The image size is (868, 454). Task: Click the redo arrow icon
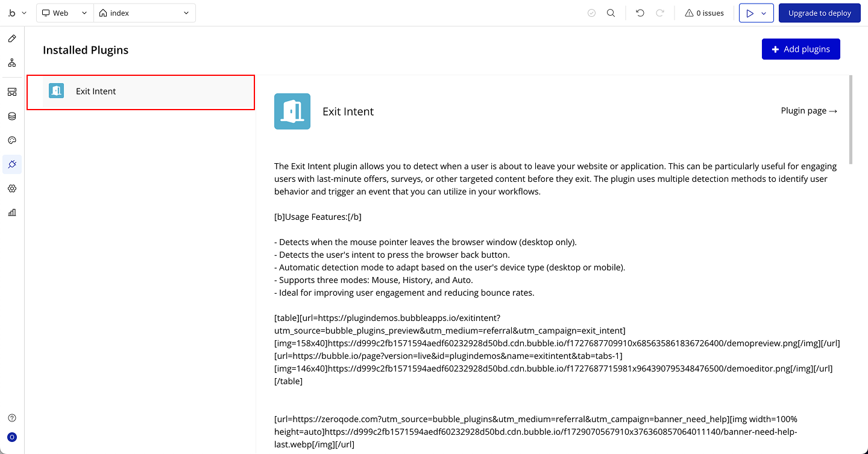click(660, 13)
